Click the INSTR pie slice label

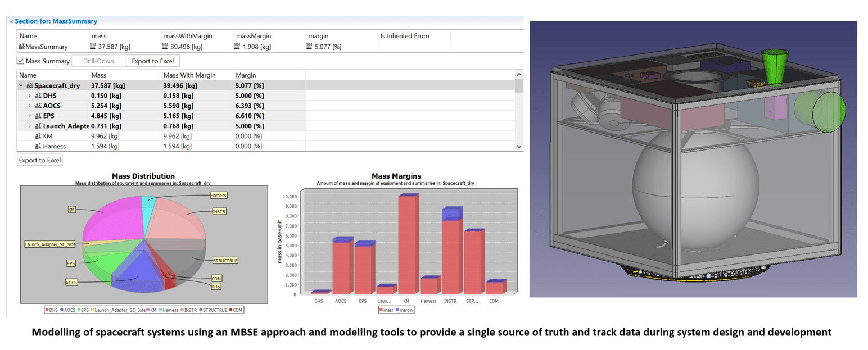click(x=220, y=211)
